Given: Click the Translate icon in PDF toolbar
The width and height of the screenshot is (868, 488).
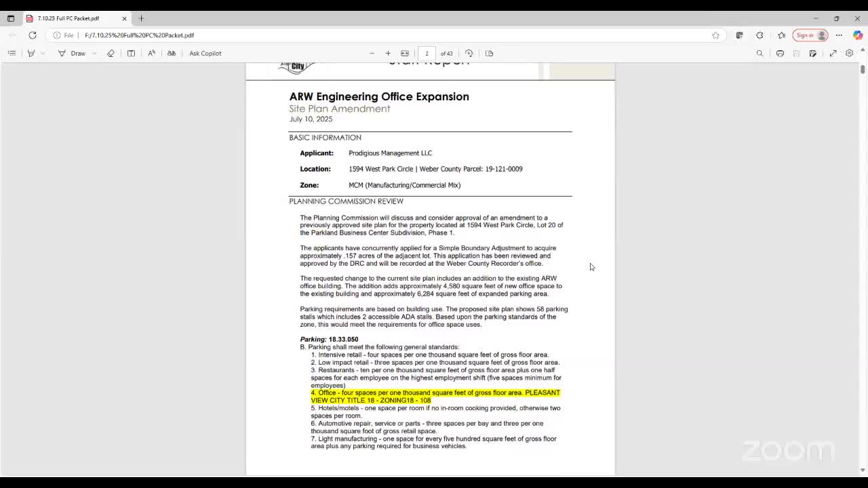Looking at the screenshot, I should pos(172,54).
